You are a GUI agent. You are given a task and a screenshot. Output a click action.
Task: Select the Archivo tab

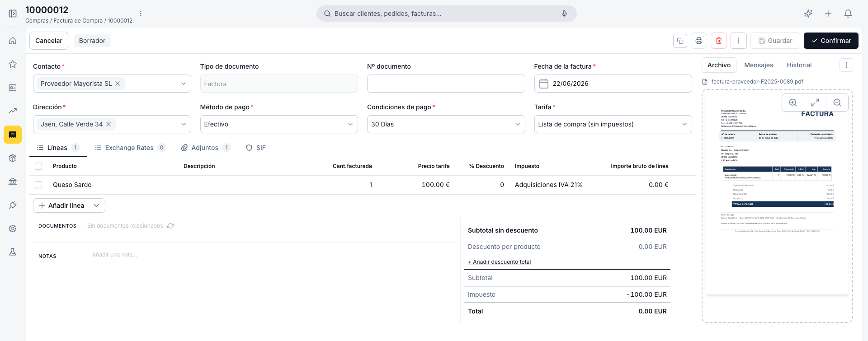click(719, 65)
